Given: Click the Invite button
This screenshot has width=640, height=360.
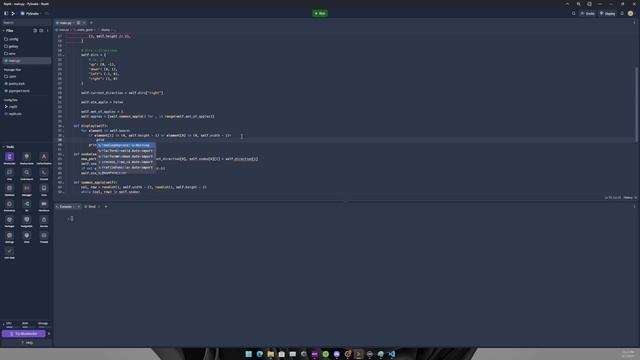Looking at the screenshot, I should [x=588, y=13].
